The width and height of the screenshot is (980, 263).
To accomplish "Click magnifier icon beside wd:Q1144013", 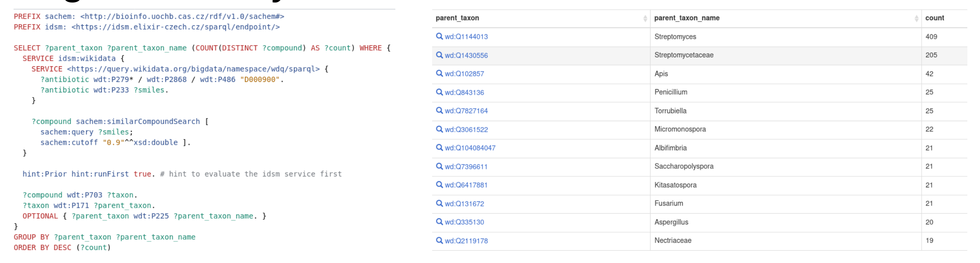I will [439, 36].
